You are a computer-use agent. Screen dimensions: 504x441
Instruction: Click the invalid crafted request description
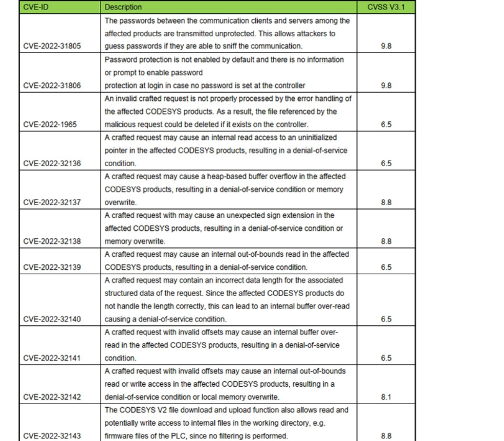coord(228,112)
